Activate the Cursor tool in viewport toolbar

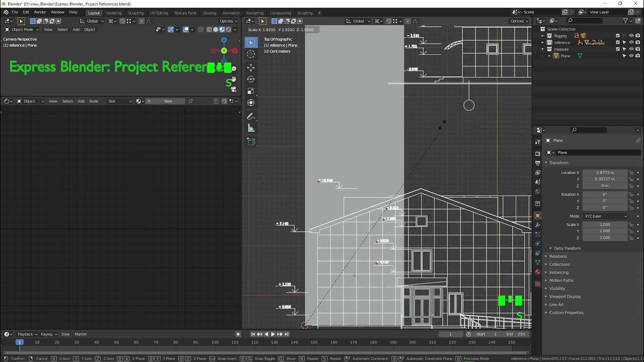(251, 54)
